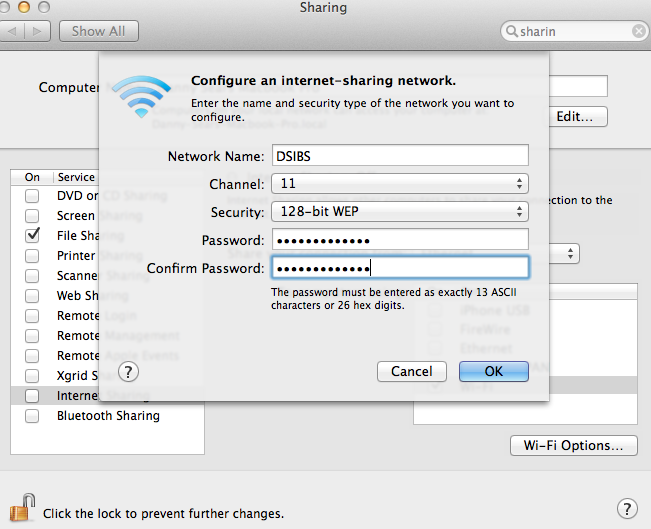Open the Security type dropdown
Viewport: 651px width, 529px height.
[x=400, y=212]
